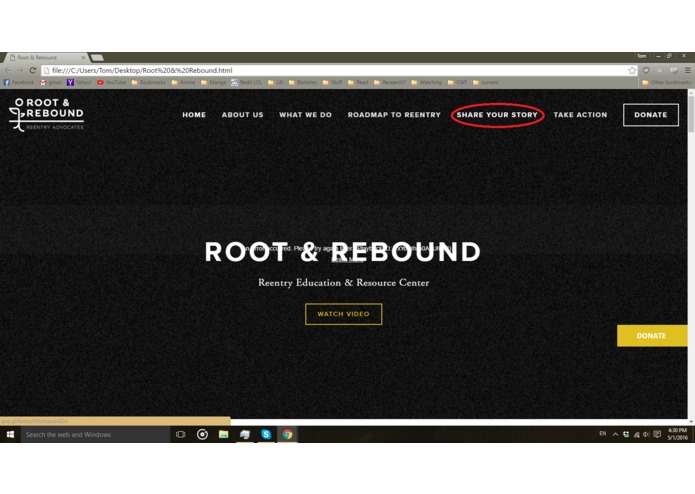Expand the current bookmark folder
This screenshot has height=494, width=695.
point(485,82)
